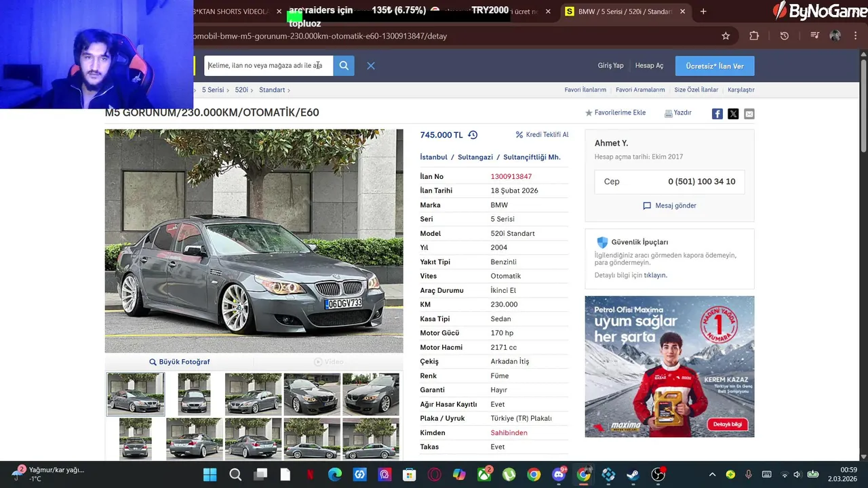Click the main BMW car photo
The width and height of the screenshot is (868, 488).
pos(254,241)
